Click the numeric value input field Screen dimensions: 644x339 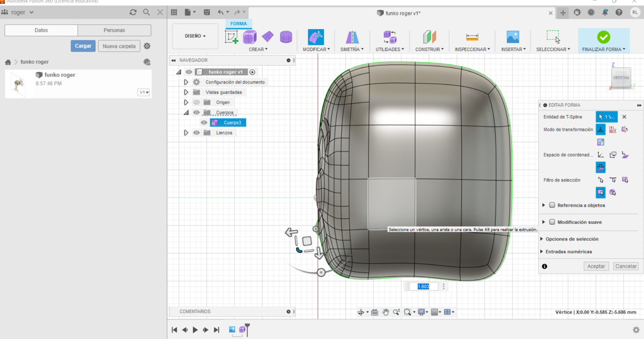424,286
